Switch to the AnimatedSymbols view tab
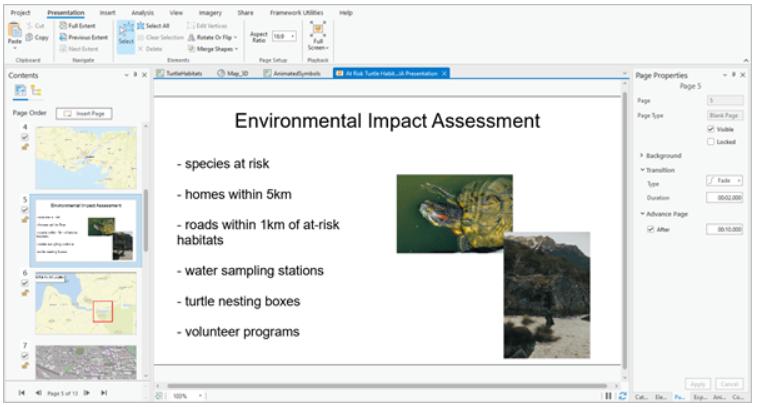This screenshot has height=407, width=757. coord(292,73)
